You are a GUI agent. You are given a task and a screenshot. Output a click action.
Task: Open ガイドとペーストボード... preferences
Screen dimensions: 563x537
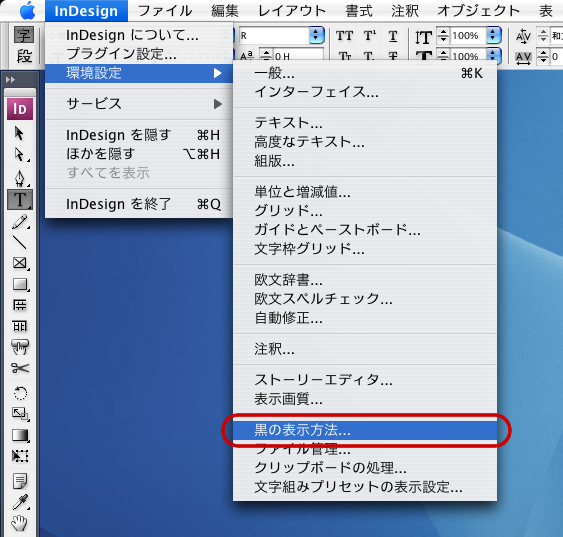click(365, 230)
